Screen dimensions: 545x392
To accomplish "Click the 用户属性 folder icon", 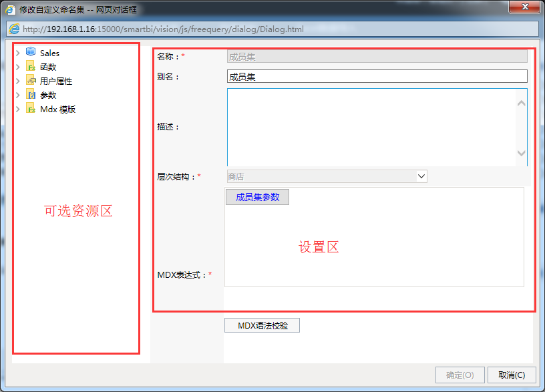I will [31, 81].
